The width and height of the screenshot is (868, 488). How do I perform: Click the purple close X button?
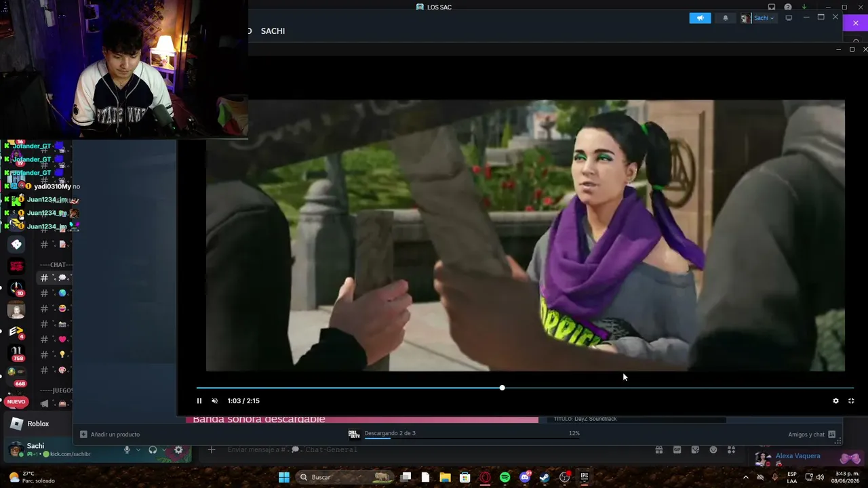pos(856,23)
